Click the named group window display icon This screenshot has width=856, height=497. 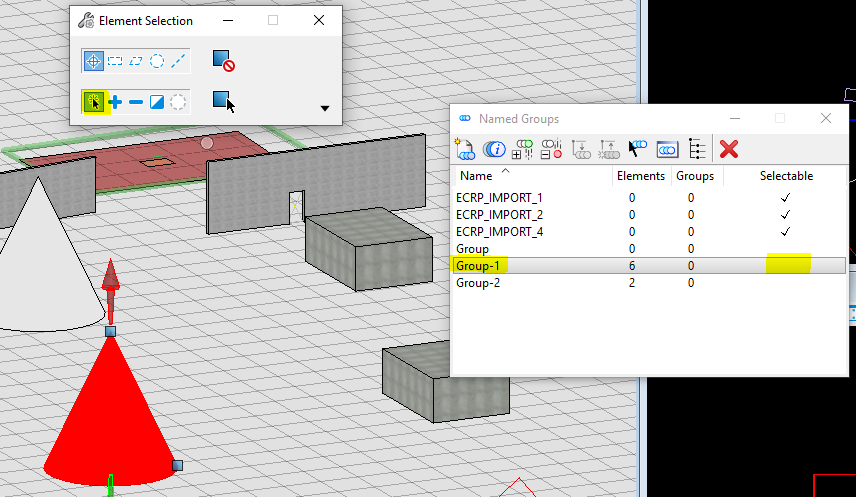667,149
